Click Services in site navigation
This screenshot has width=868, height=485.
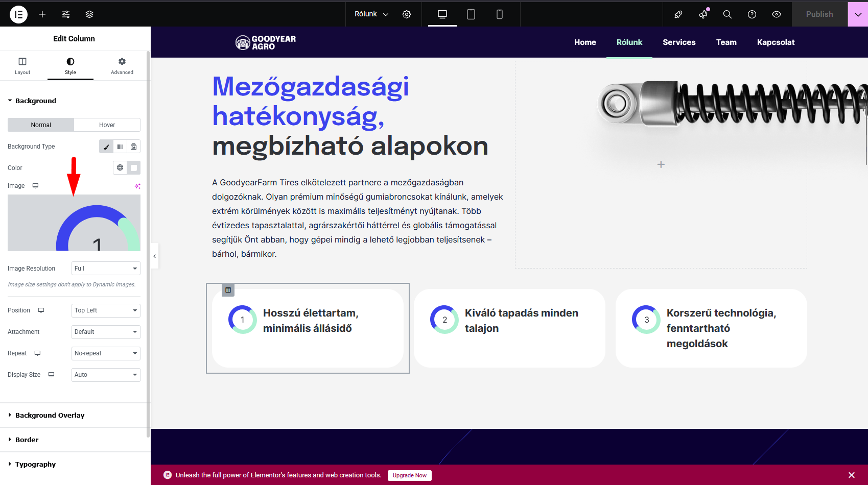click(x=679, y=42)
